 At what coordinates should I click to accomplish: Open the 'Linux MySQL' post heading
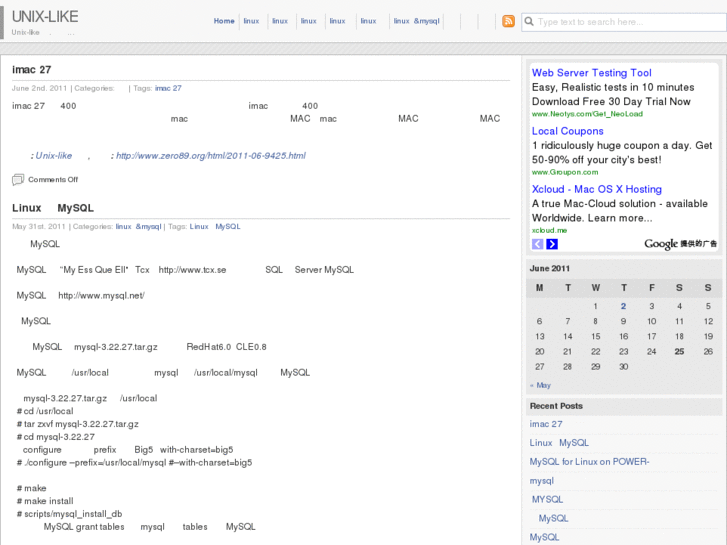(x=52, y=208)
